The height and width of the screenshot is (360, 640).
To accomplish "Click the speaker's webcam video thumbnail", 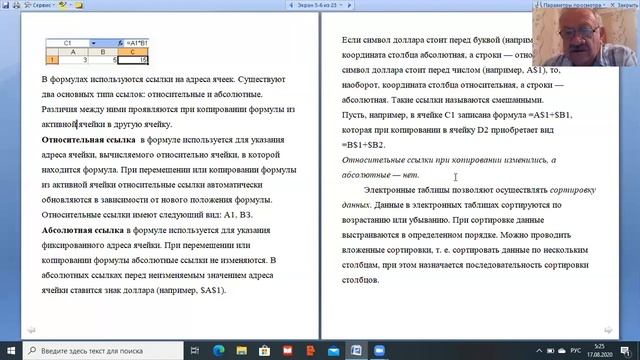I will tap(584, 37).
